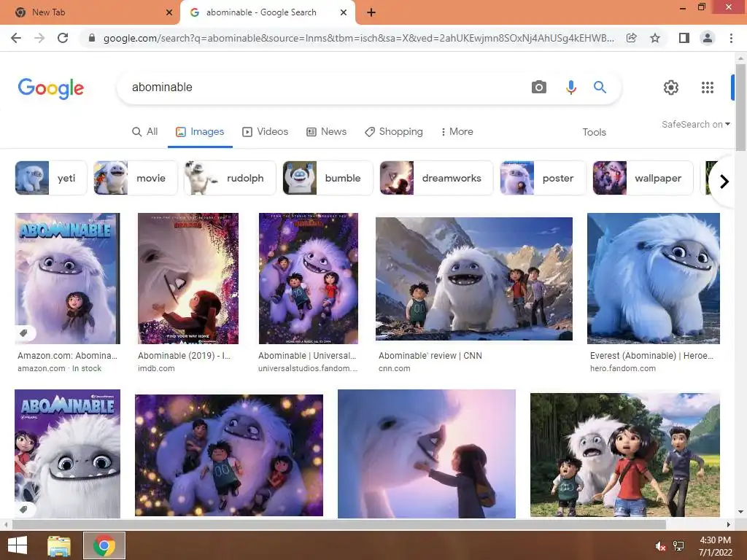747x560 pixels.
Task: Filter images by wallpaper chip
Action: point(643,178)
